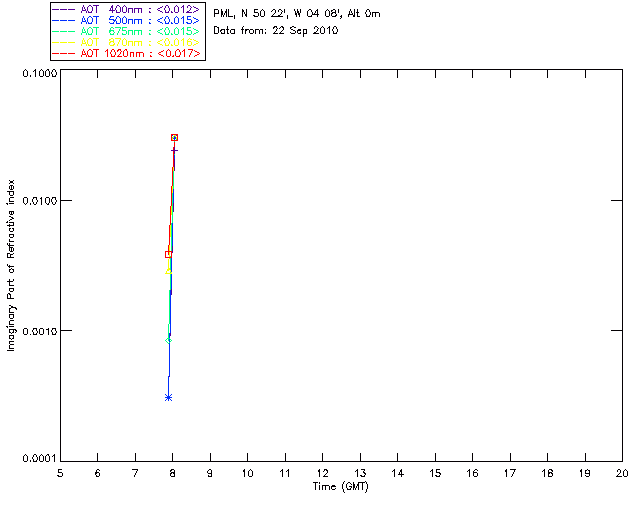Click the 'Time (GMT)' x-axis title
640x512 pixels.
(341, 487)
